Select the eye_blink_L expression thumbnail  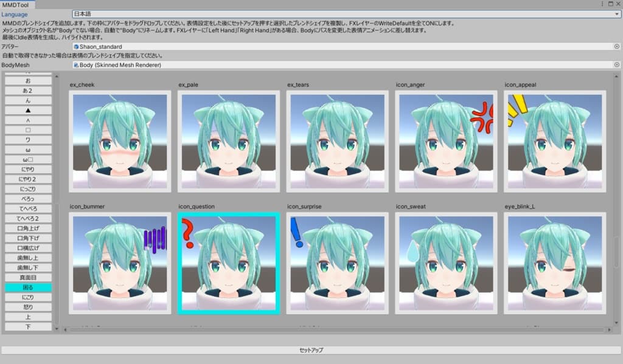554,263
